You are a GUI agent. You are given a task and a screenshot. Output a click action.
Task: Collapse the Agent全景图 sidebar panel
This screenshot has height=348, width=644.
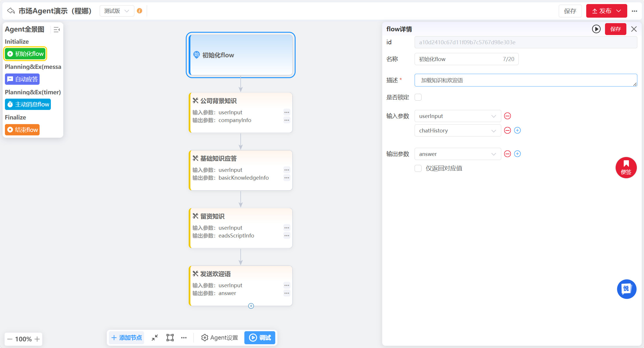[x=57, y=30]
